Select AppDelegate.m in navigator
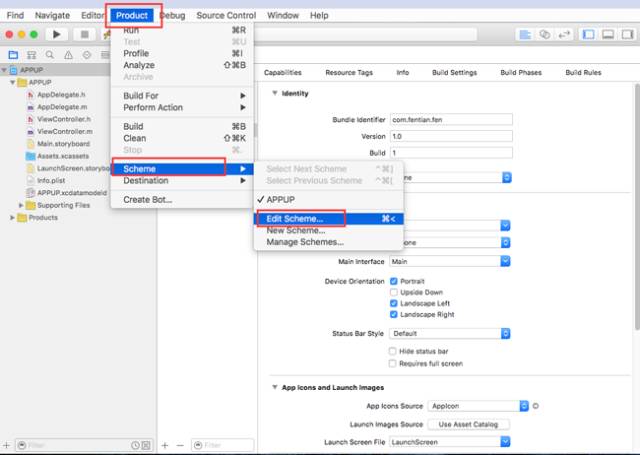640x455 pixels. (x=62, y=107)
